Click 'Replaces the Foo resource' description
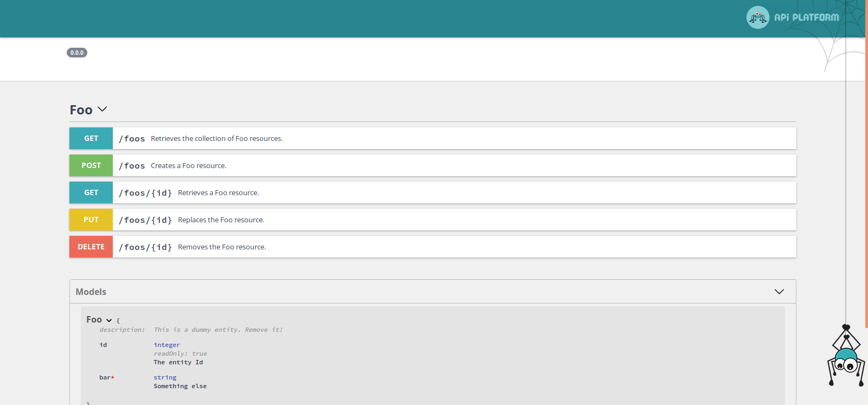 click(221, 220)
